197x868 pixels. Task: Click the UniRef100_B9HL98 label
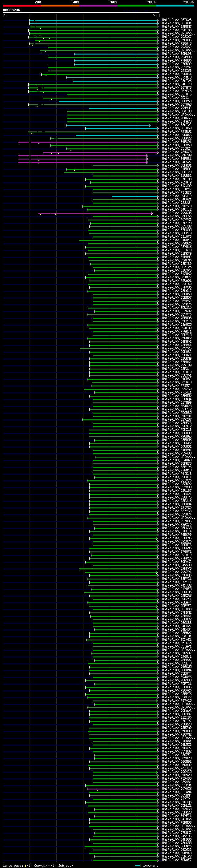(176, 54)
